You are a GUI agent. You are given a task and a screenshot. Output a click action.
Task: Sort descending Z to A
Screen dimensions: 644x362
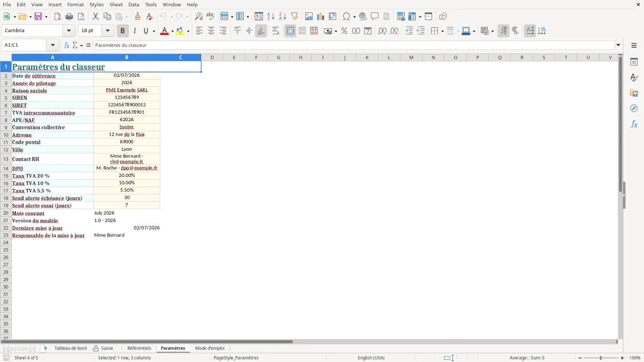(283, 16)
